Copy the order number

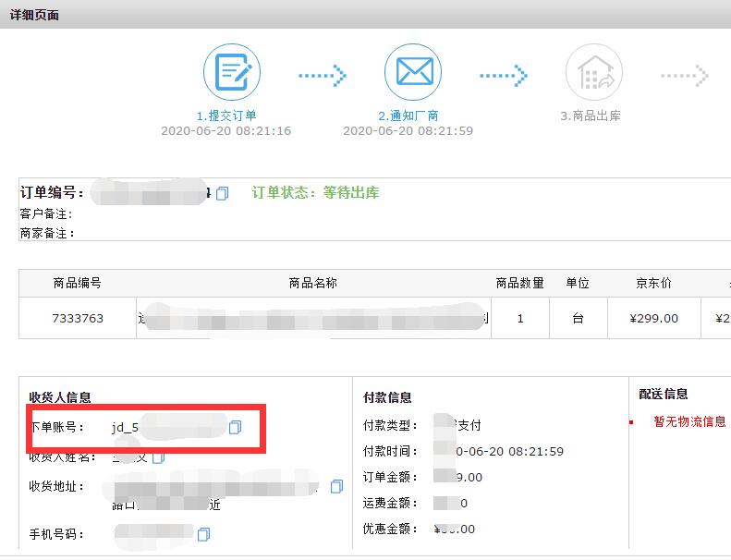pos(223,193)
